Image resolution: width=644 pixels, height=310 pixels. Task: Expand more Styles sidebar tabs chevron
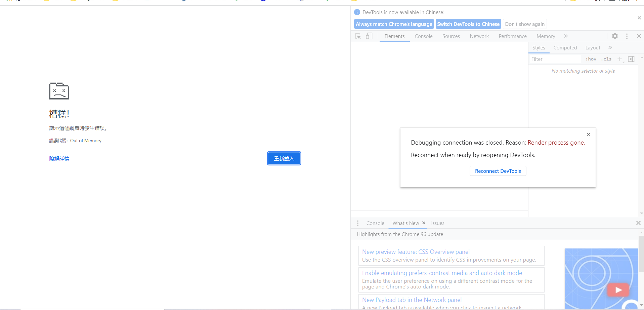tap(610, 47)
